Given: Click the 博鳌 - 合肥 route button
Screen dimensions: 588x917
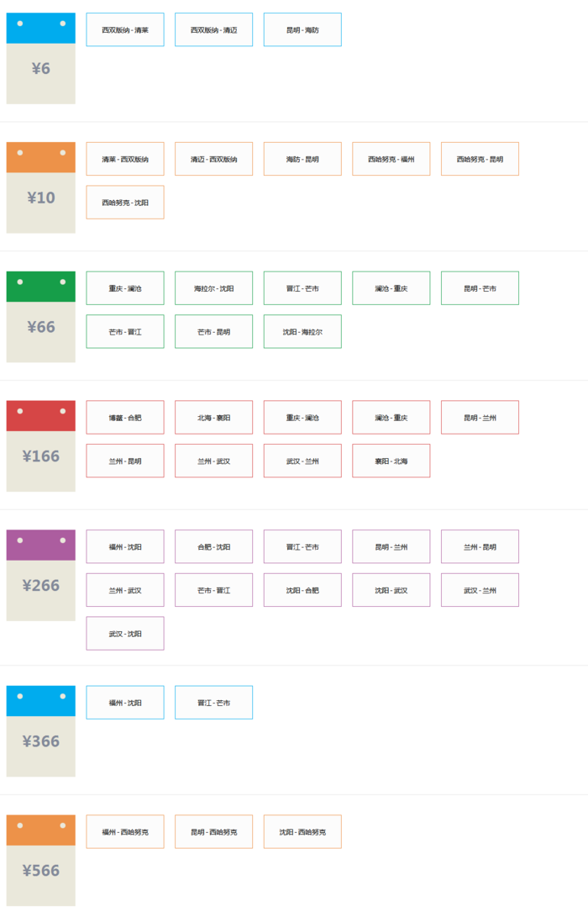Looking at the screenshot, I should [x=125, y=418].
